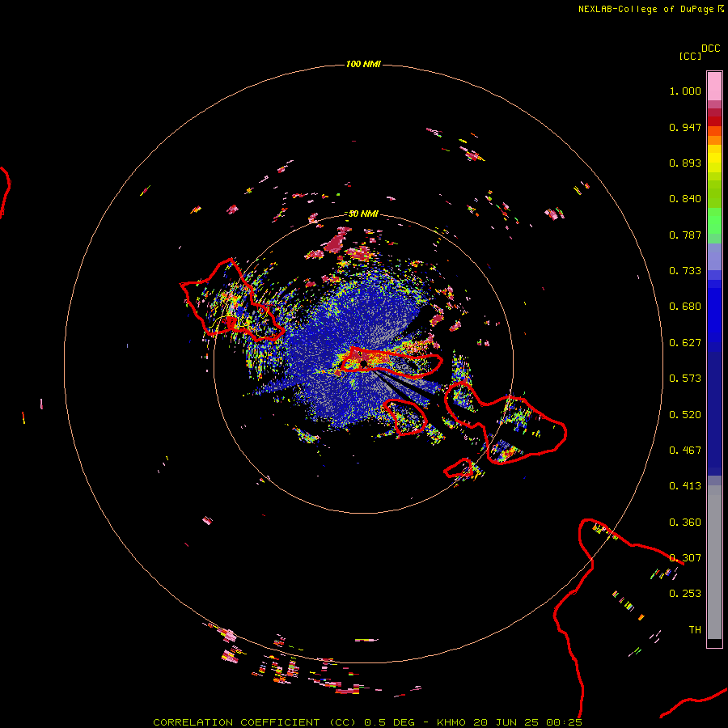Click the 0.680 scale value

(x=685, y=307)
